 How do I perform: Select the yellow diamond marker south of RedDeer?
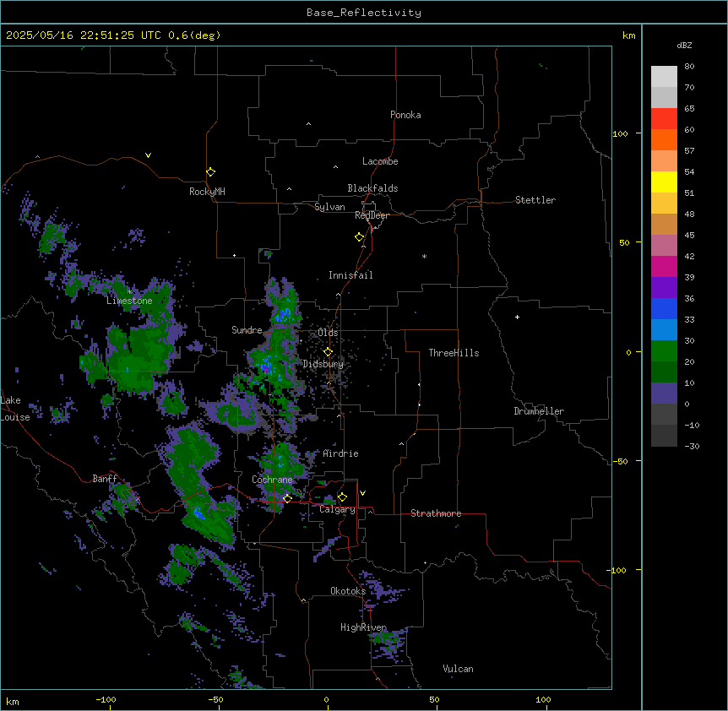pos(360,237)
